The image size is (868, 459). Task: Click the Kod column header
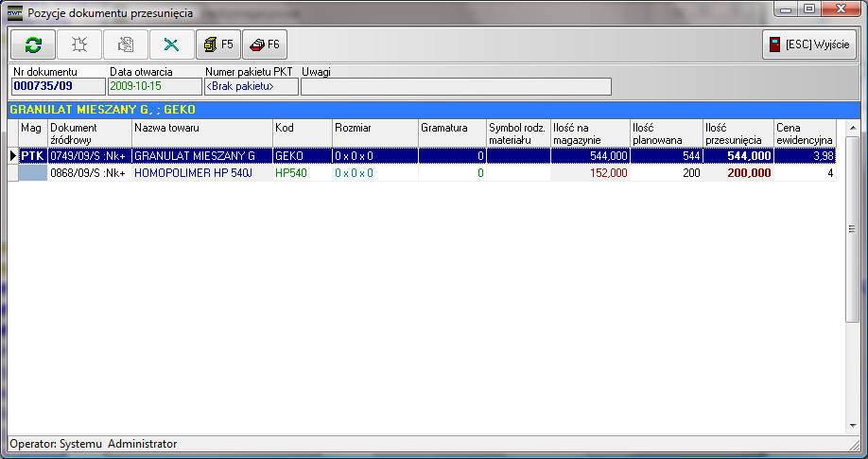(301, 132)
